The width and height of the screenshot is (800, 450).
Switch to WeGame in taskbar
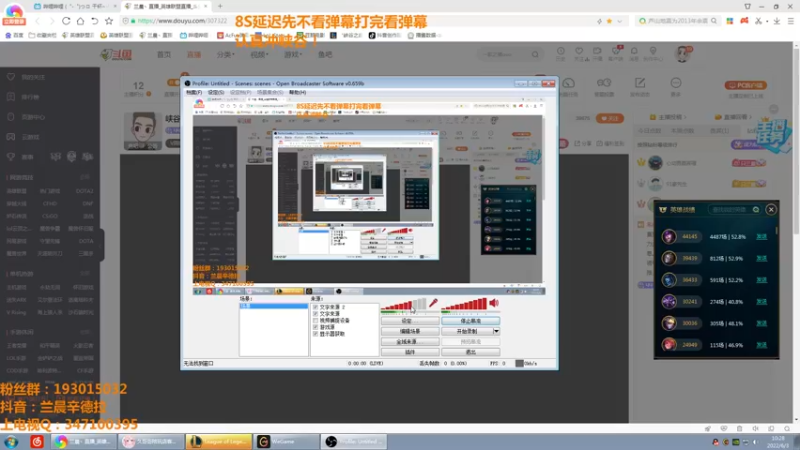286,441
